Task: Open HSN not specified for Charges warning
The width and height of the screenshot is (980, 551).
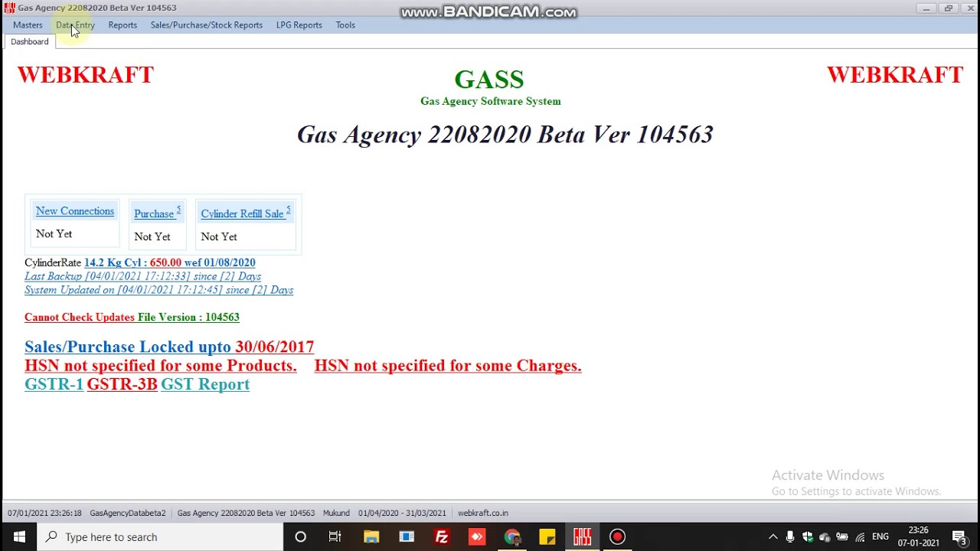Action: point(448,366)
